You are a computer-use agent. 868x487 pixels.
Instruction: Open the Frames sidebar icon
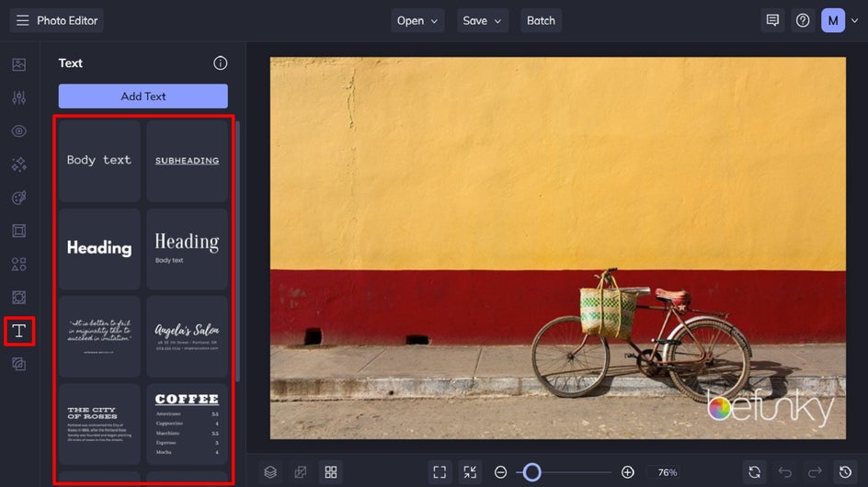tap(18, 231)
